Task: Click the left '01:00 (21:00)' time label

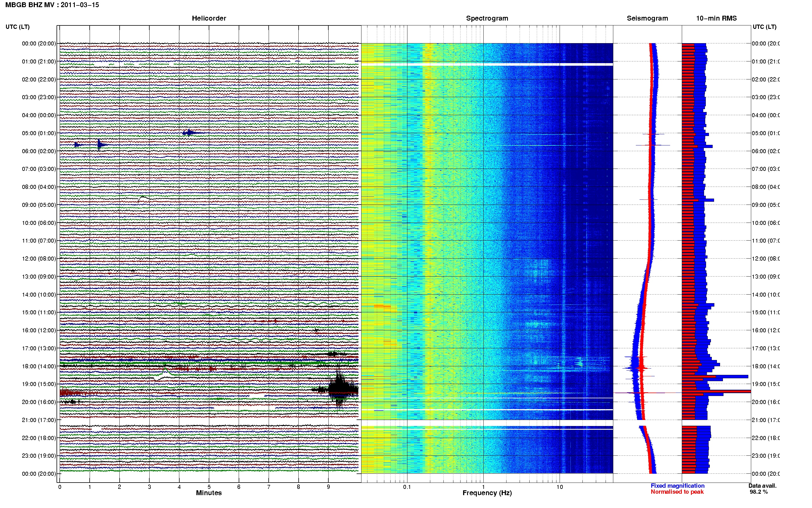Action: [39, 61]
